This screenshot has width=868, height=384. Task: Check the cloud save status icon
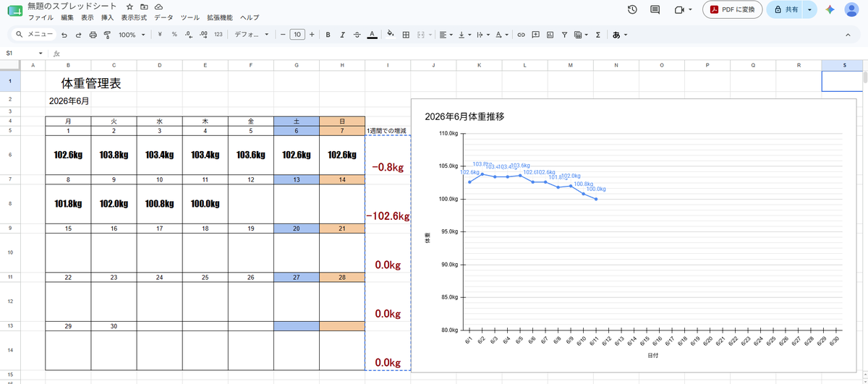[x=158, y=6]
